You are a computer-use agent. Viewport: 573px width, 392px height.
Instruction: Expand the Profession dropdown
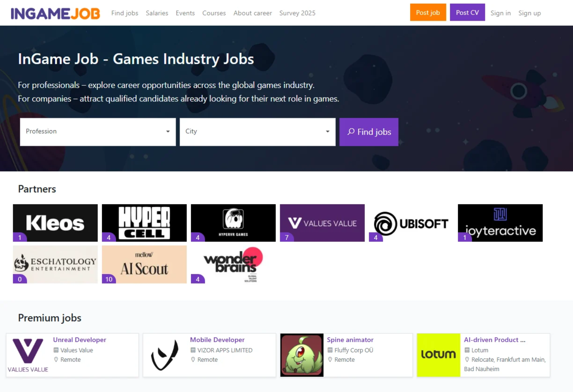(x=98, y=132)
